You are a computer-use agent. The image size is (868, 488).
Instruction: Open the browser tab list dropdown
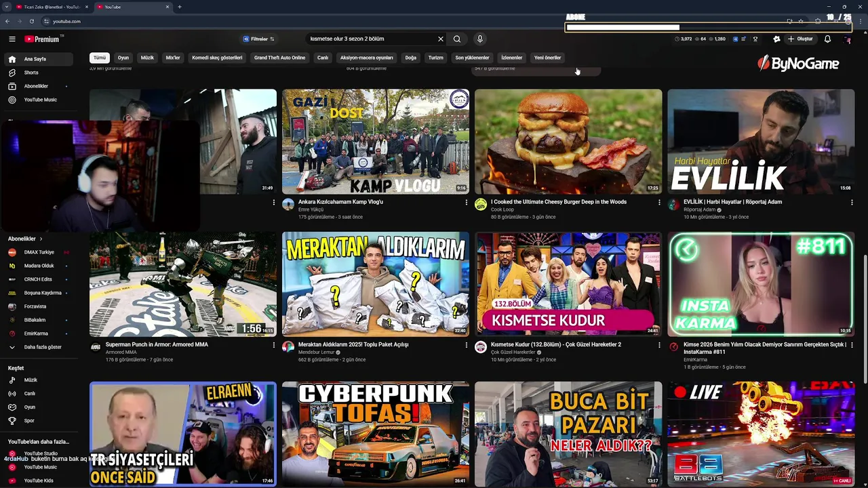click(7, 7)
